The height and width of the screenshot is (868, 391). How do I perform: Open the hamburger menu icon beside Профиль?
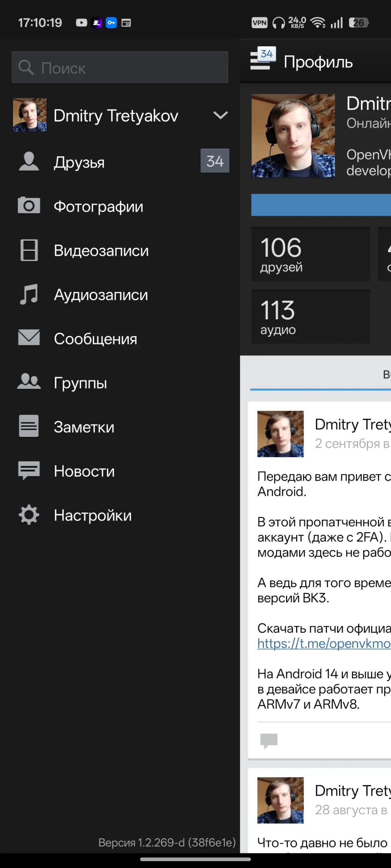click(x=260, y=61)
